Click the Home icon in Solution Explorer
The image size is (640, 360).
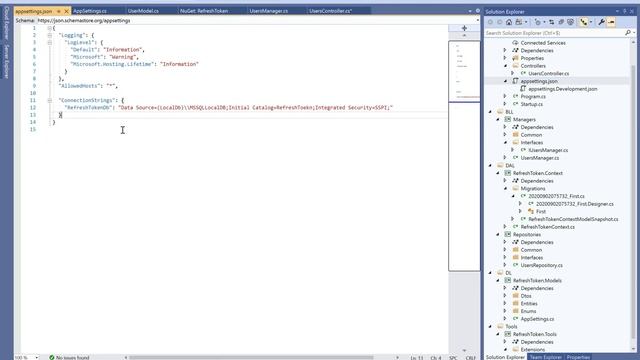click(x=509, y=22)
